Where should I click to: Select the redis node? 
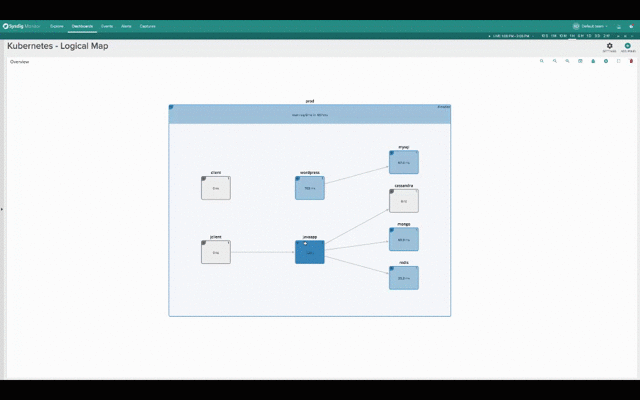pyautogui.click(x=404, y=277)
